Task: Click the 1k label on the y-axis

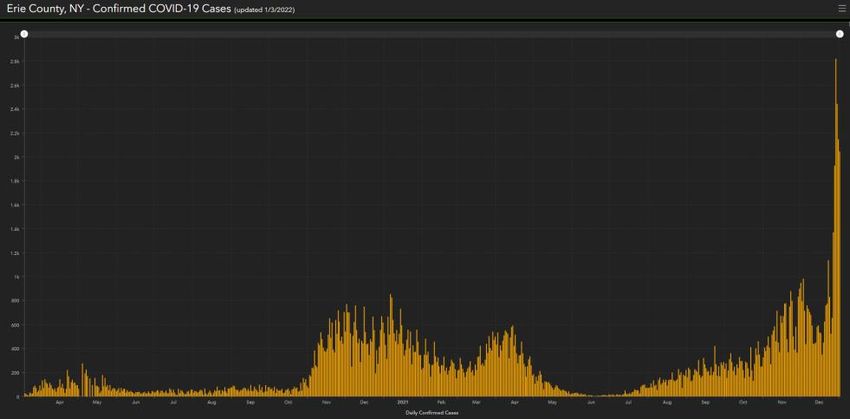Action: [16, 277]
